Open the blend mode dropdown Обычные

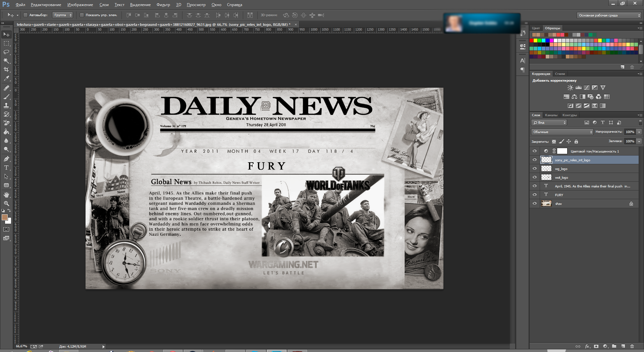pos(562,132)
